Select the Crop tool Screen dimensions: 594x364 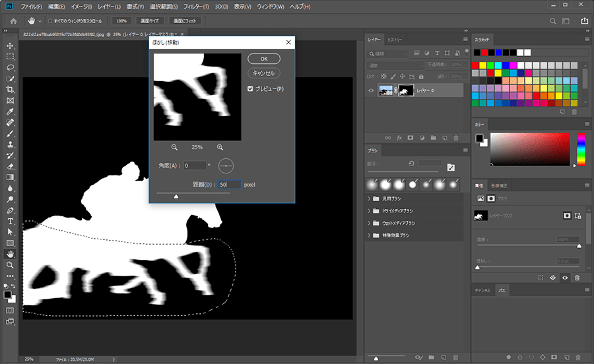pyautogui.click(x=10, y=89)
